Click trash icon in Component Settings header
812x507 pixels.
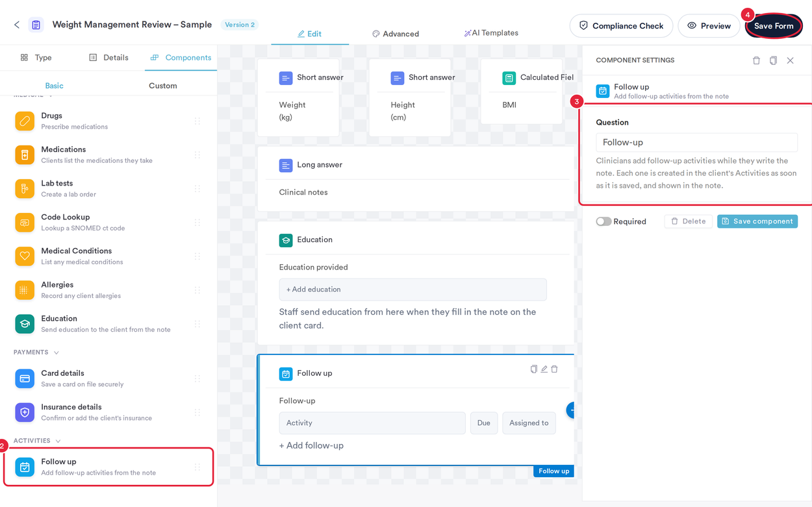[756, 60]
